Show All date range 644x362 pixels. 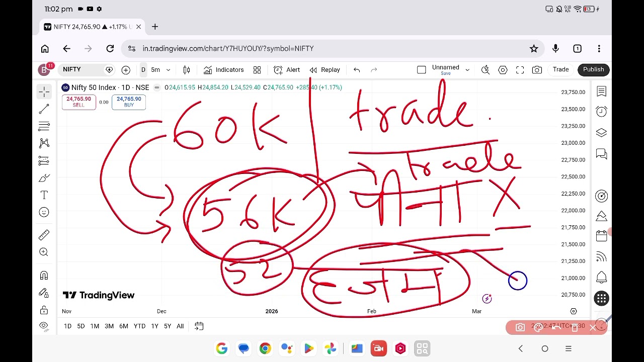tap(180, 326)
